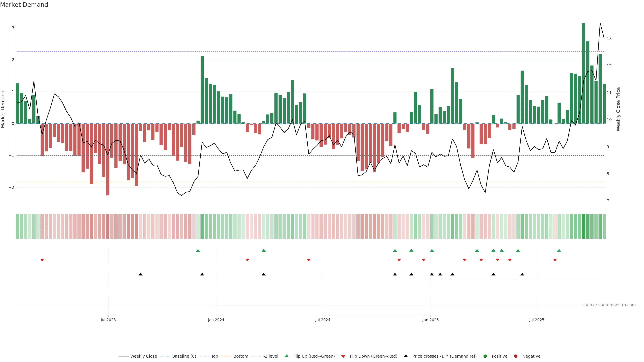Click the dark red Negative legend dot
The width and height of the screenshot is (644, 362).
coord(516,356)
